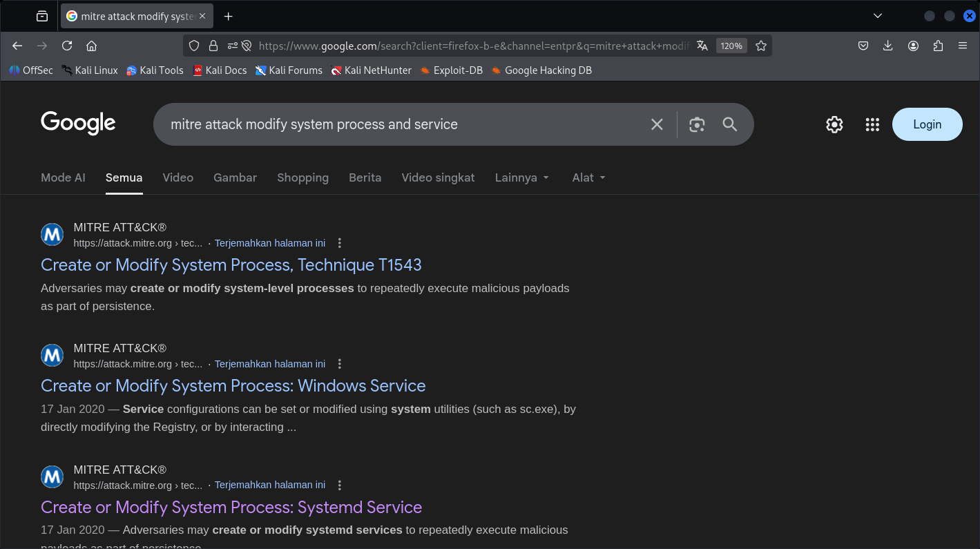Expand the Lainnya dropdown
980x549 pixels.
coord(522,177)
